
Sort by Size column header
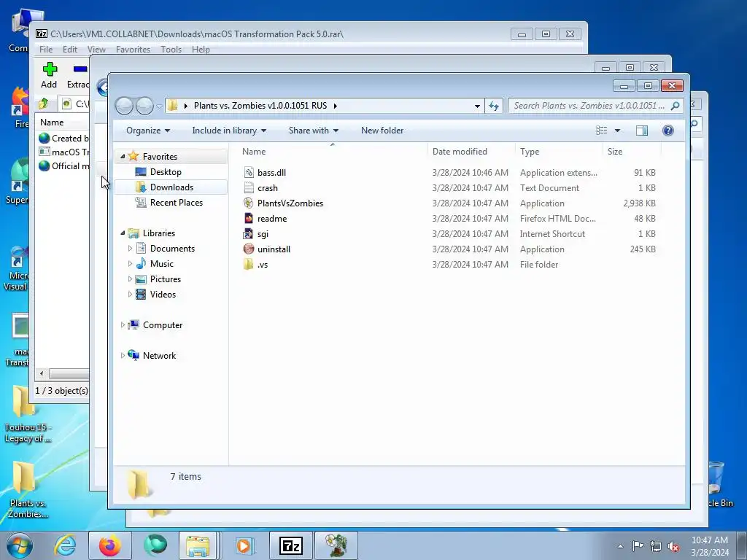pos(632,152)
